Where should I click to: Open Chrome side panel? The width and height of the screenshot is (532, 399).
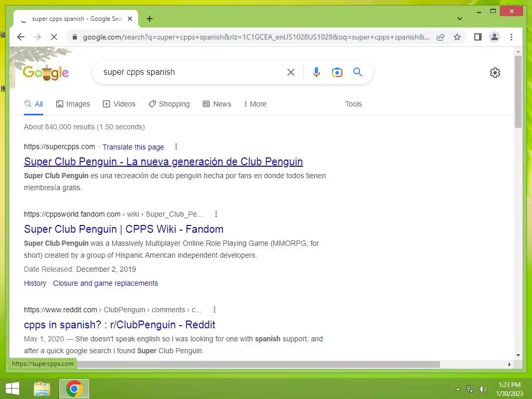click(x=478, y=37)
